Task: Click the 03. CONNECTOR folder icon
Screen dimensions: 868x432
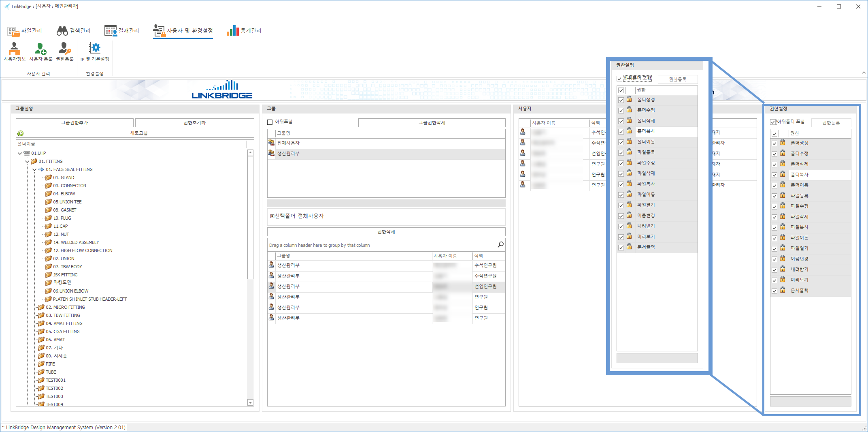Action: 49,186
